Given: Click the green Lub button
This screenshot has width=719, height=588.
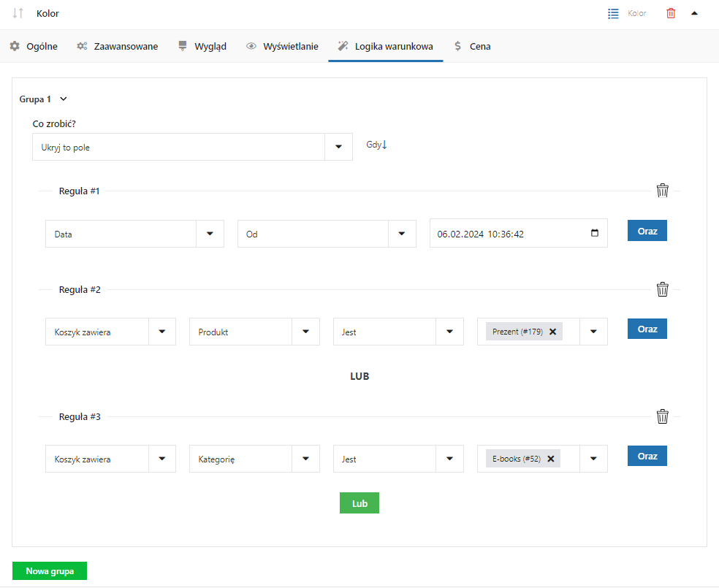Looking at the screenshot, I should click(x=359, y=503).
